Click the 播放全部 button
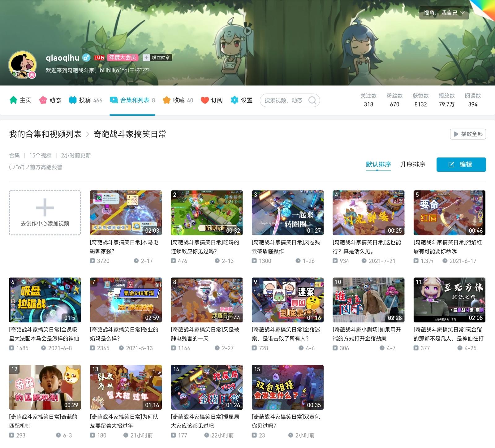Image resolution: width=495 pixels, height=448 pixels. [x=468, y=134]
